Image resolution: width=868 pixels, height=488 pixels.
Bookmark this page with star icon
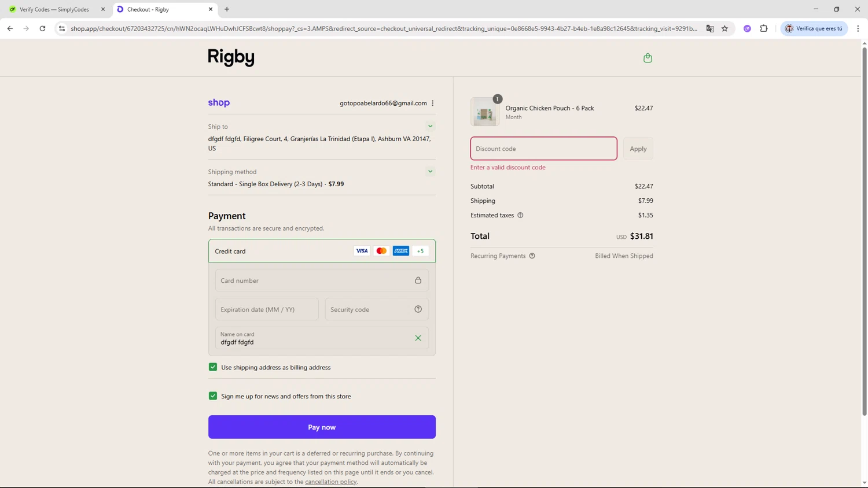724,28
